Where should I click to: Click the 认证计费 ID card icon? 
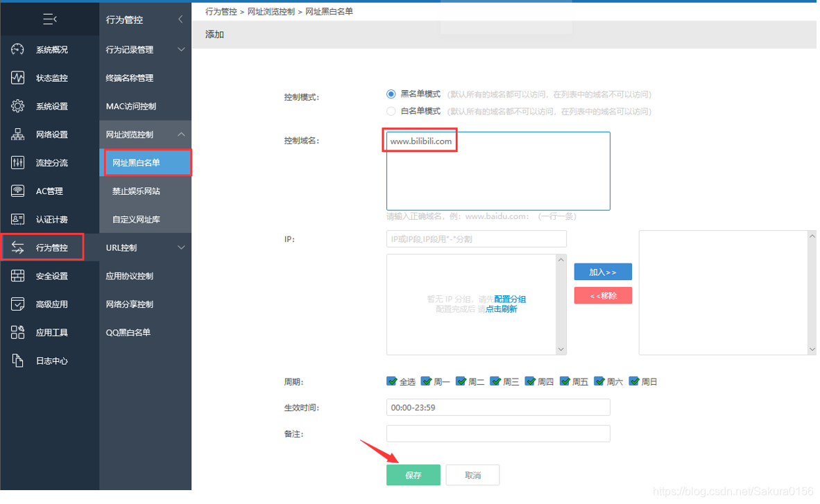click(x=17, y=219)
